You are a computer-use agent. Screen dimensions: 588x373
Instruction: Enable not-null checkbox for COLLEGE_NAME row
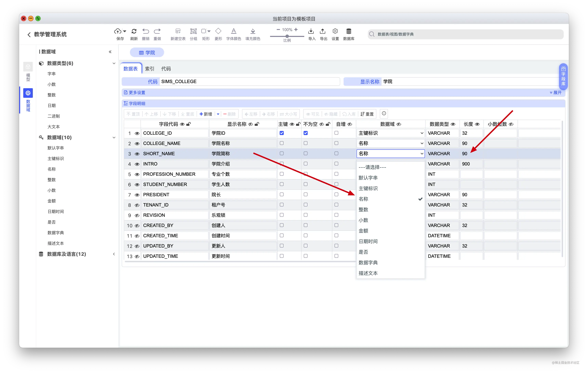[305, 143]
